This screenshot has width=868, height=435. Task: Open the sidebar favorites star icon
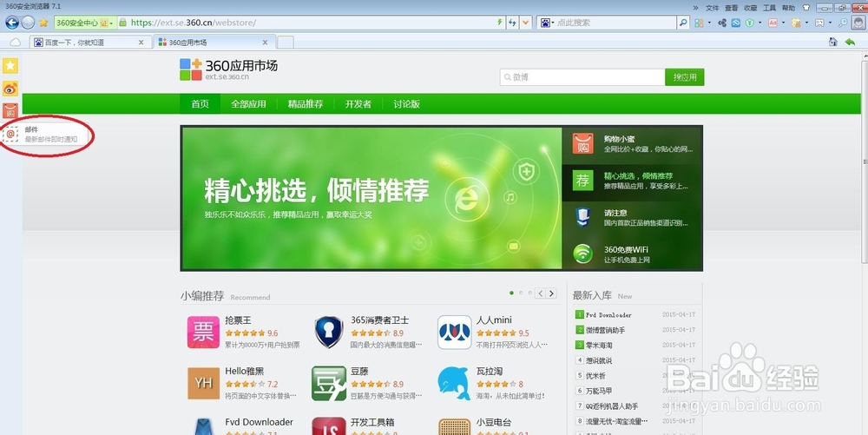[x=10, y=66]
